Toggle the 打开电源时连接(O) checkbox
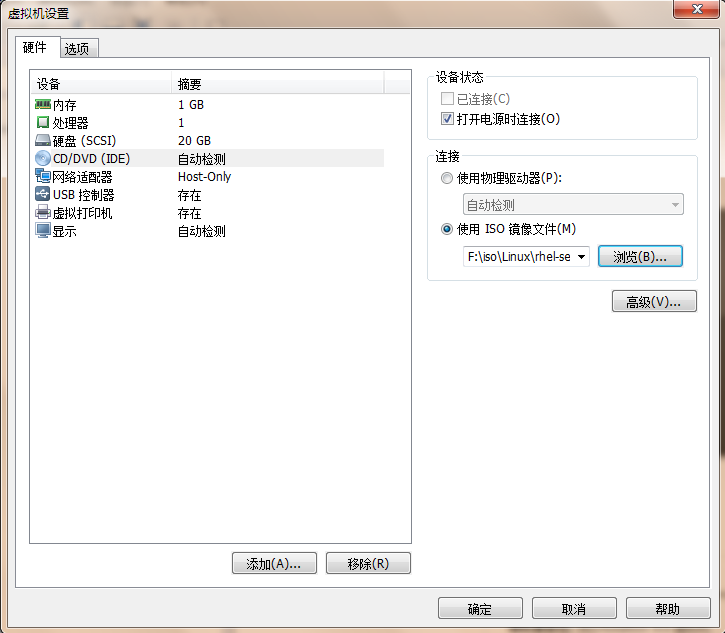Viewport: 725px width, 633px height. [x=447, y=119]
